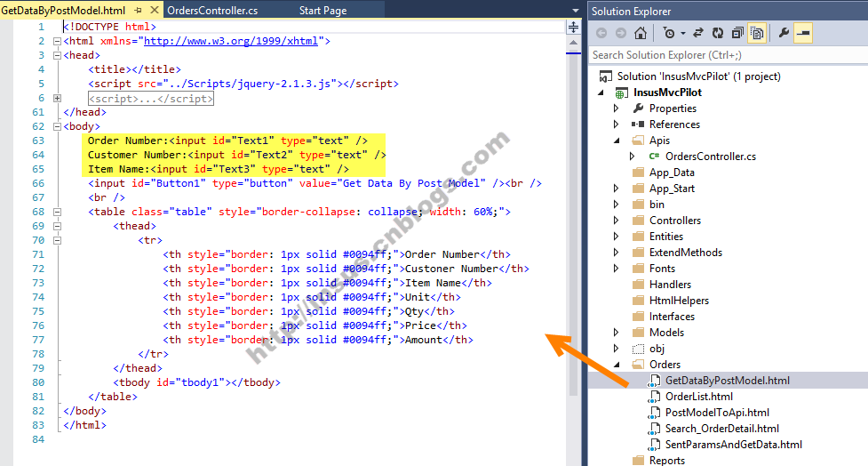This screenshot has width=868, height=466.
Task: Select the Reports folder
Action: tap(666, 461)
